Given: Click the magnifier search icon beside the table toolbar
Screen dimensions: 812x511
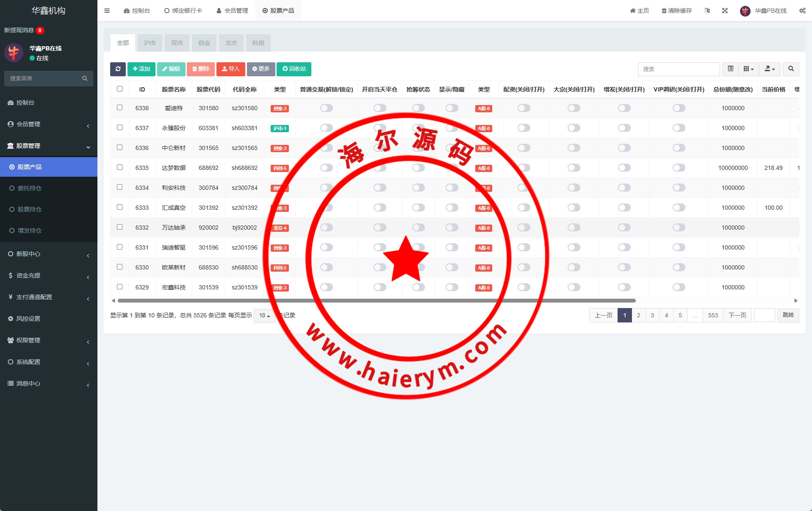Looking at the screenshot, I should click(791, 69).
